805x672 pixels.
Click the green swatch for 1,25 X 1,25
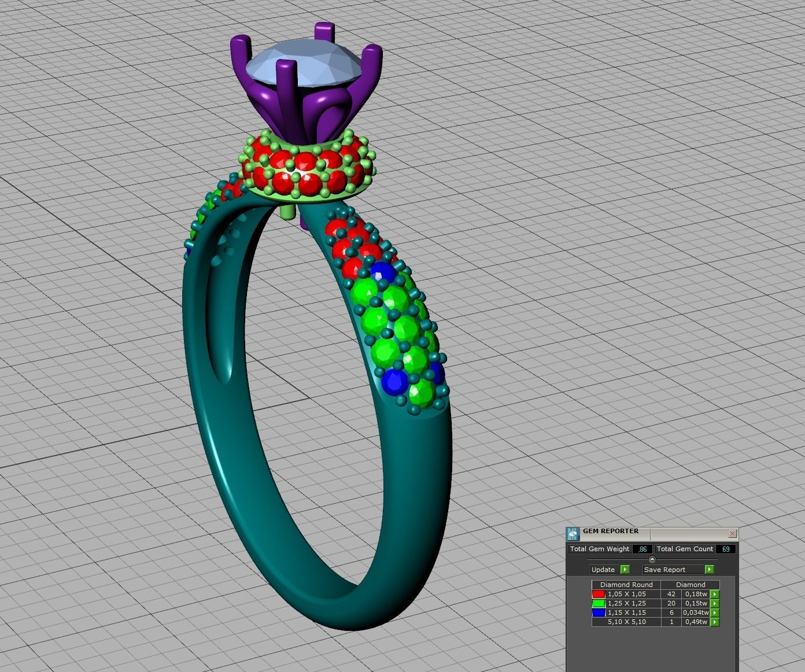click(x=599, y=603)
